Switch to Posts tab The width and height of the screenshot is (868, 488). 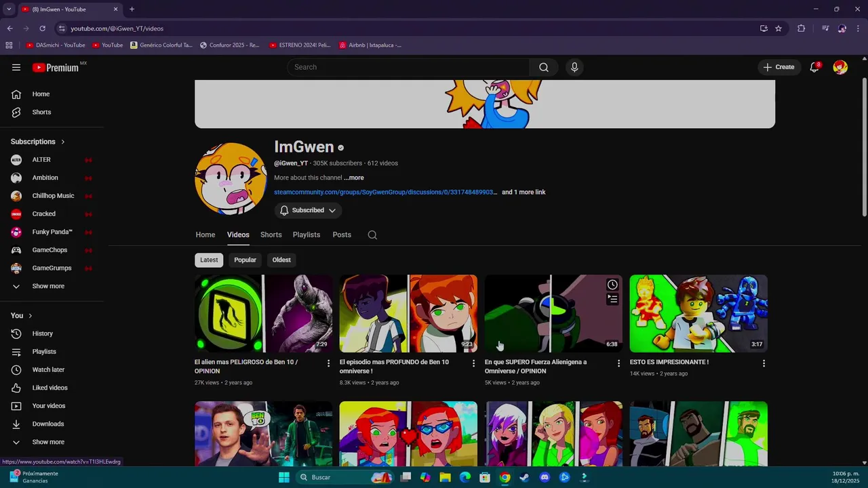[x=342, y=235]
